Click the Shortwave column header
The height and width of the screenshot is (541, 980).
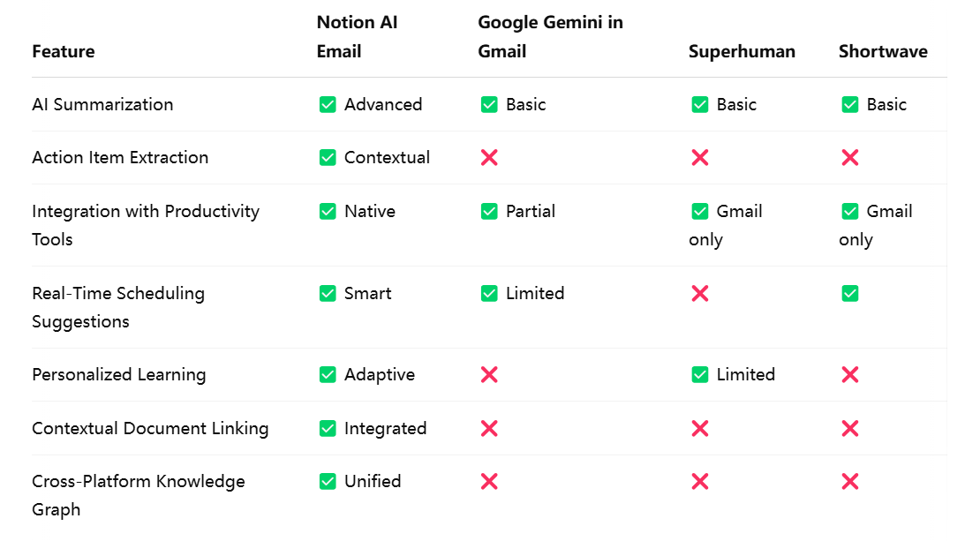coord(883,51)
